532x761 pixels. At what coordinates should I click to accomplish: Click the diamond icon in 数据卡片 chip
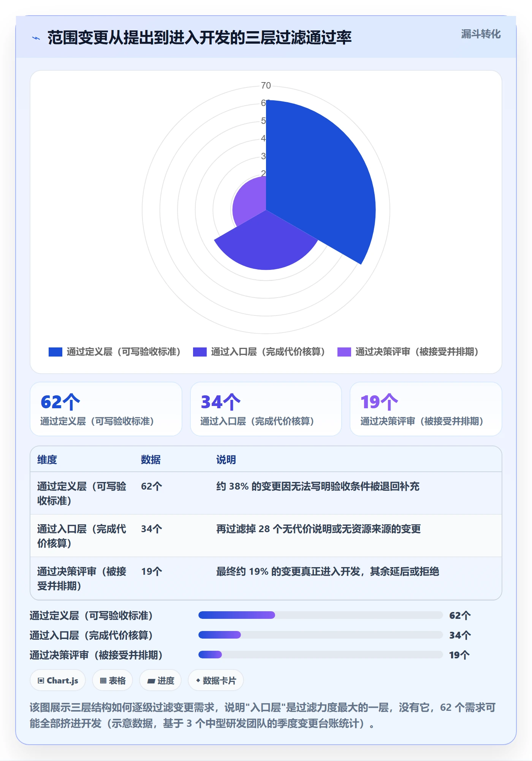pos(198,680)
